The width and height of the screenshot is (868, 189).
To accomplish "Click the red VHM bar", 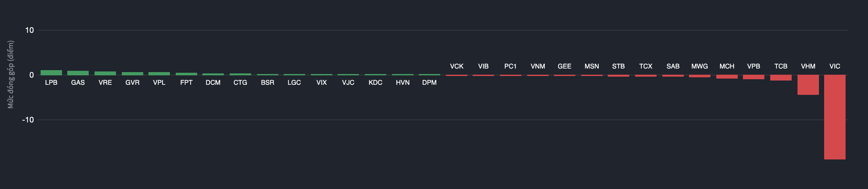I will point(808,84).
